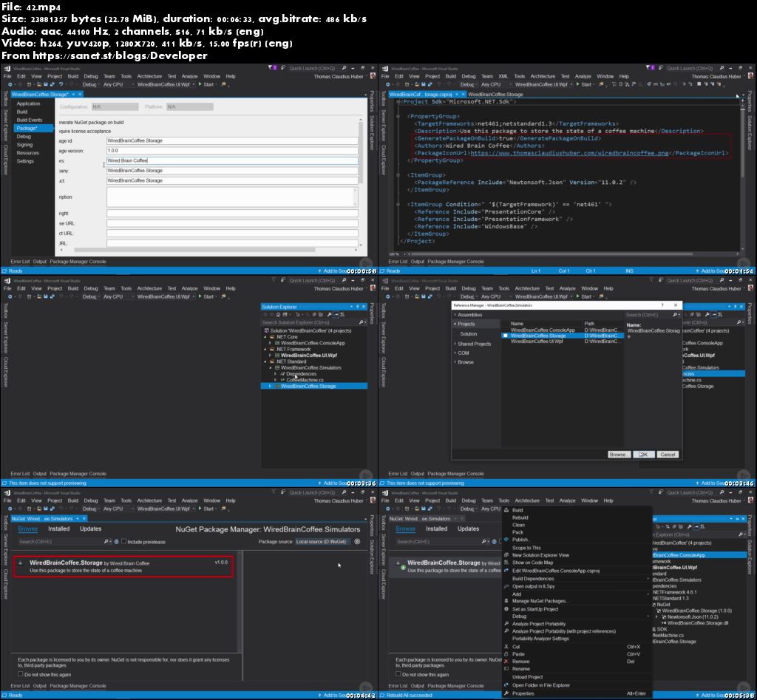The image size is (757, 700).
Task: Enable the Include prerelease checkbox
Action: click(123, 541)
